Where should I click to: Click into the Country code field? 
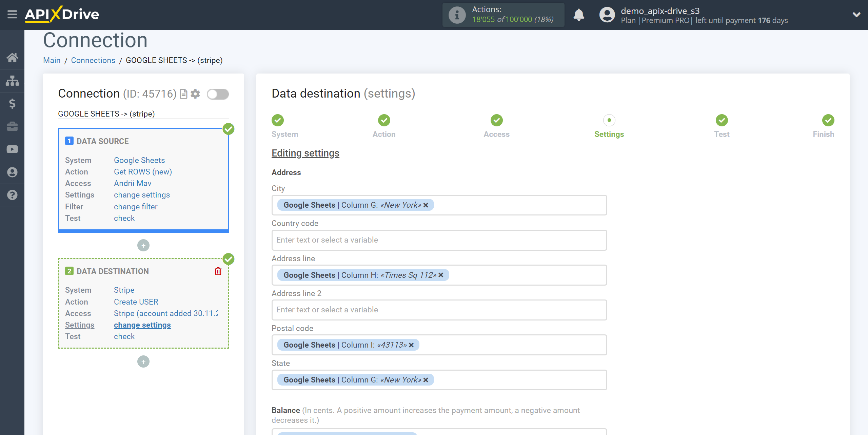pyautogui.click(x=439, y=240)
